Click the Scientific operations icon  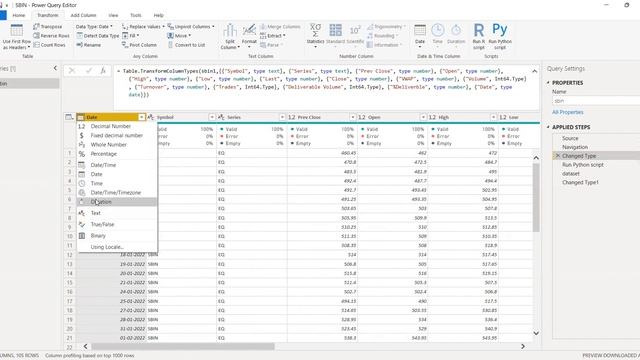pos(355,30)
